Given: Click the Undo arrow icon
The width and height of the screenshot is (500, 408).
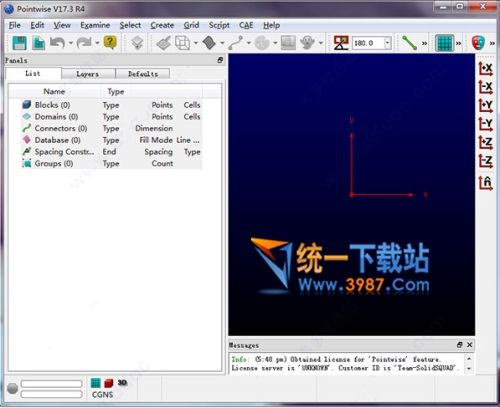Looking at the screenshot, I should 57,43.
